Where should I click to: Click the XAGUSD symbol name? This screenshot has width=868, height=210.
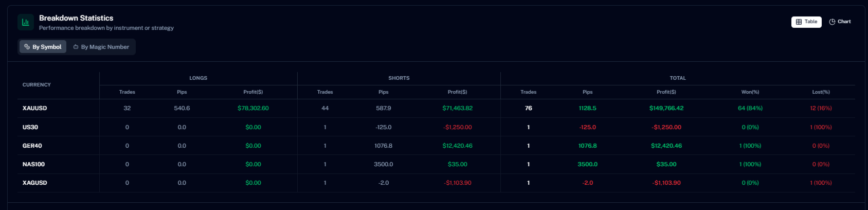pos(35,183)
